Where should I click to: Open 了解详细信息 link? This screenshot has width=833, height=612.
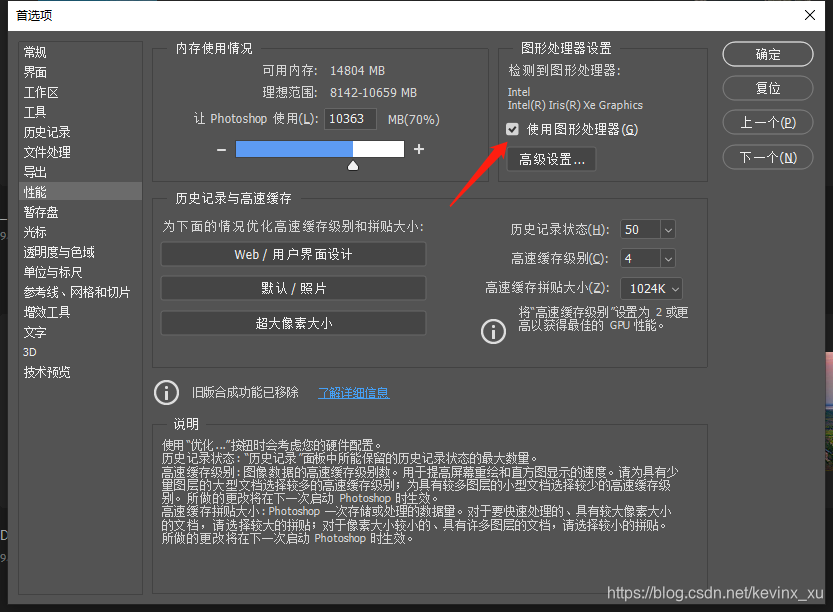click(x=353, y=393)
